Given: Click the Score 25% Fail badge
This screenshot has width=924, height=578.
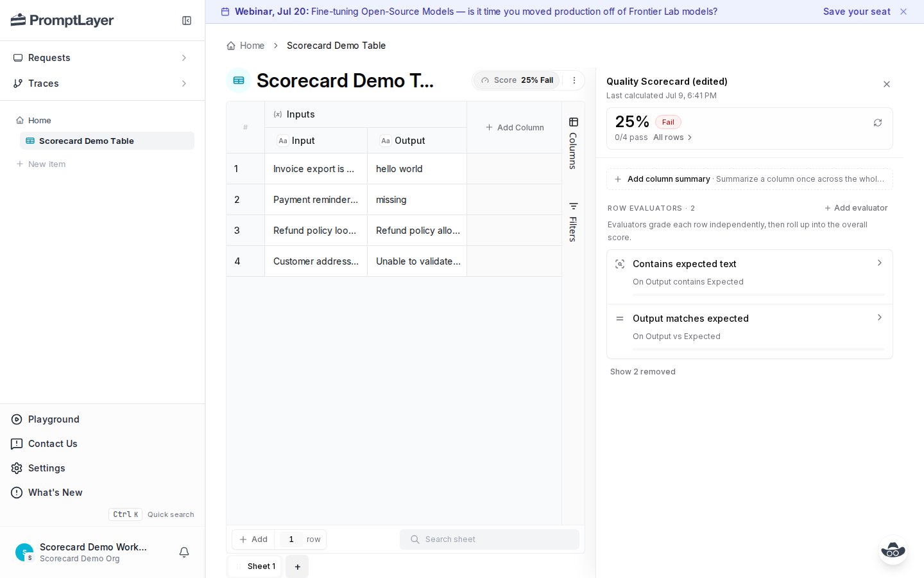Looking at the screenshot, I should (517, 80).
